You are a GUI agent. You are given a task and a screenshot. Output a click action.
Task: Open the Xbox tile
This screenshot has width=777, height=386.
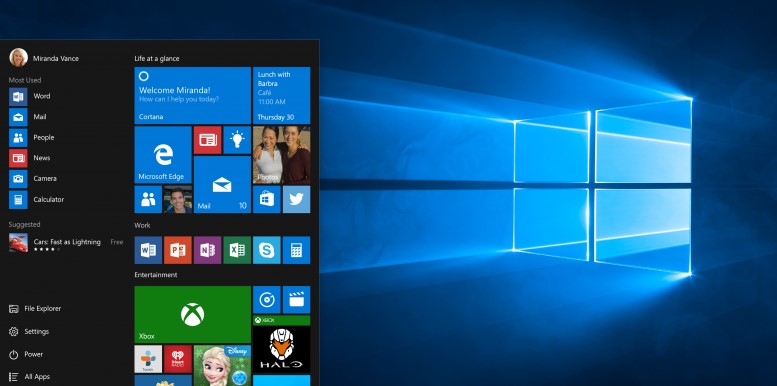(x=192, y=314)
